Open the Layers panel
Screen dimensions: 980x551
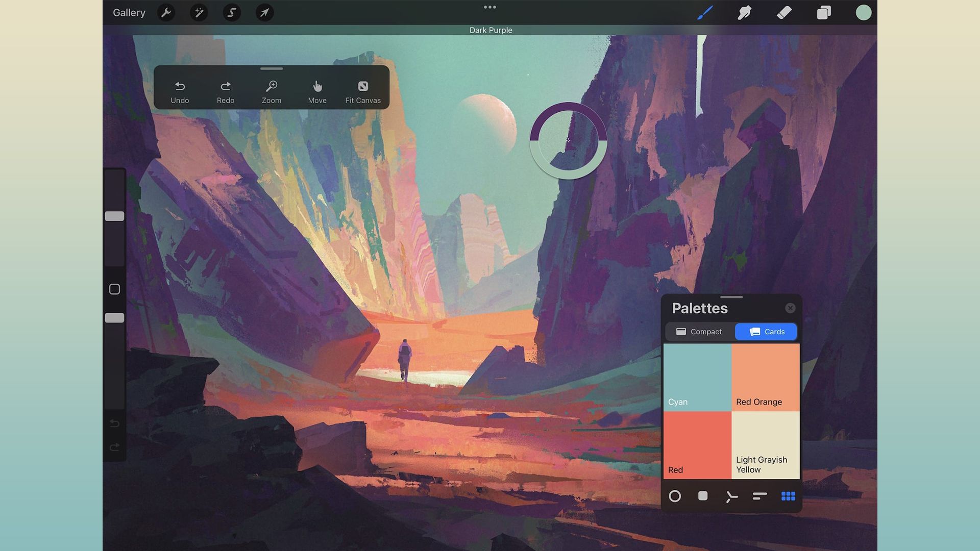pos(824,13)
